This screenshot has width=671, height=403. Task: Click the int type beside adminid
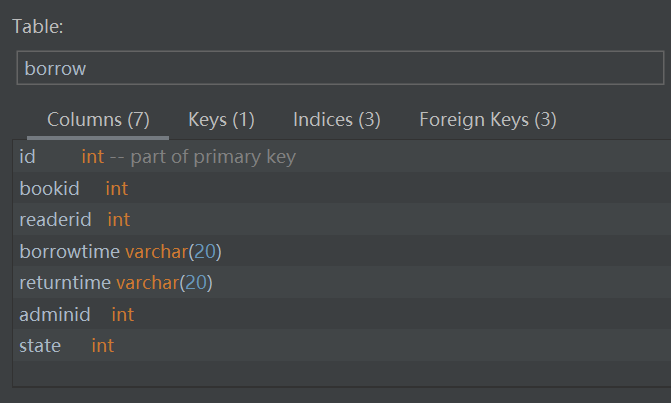pos(122,315)
